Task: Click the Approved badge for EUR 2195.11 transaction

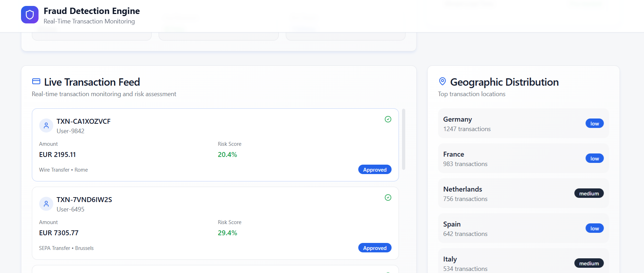Action: click(375, 170)
